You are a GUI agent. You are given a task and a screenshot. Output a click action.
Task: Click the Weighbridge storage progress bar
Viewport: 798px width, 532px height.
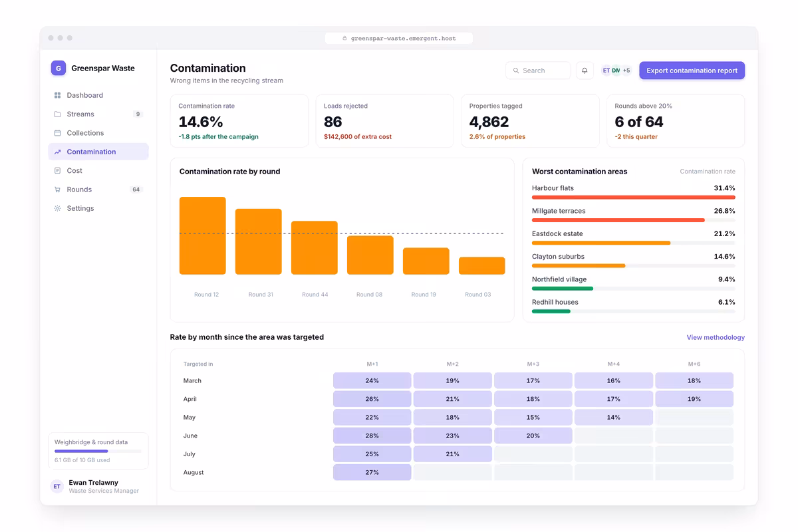coord(98,452)
